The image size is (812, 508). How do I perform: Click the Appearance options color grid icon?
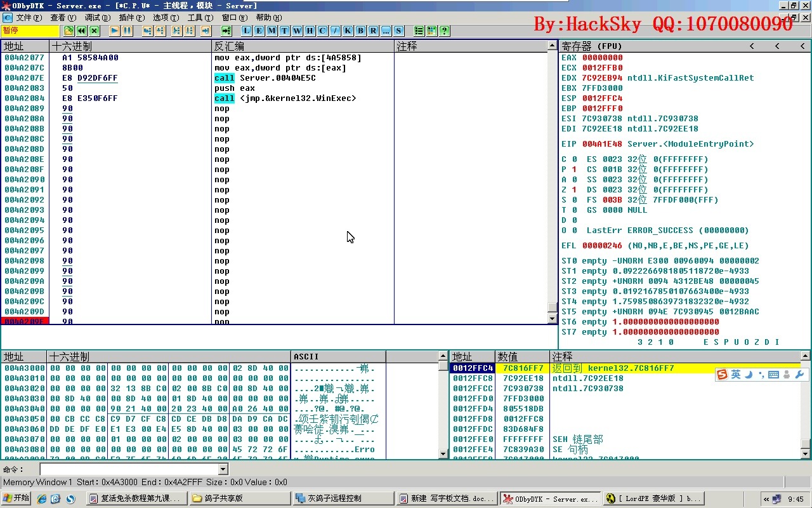coord(431,30)
